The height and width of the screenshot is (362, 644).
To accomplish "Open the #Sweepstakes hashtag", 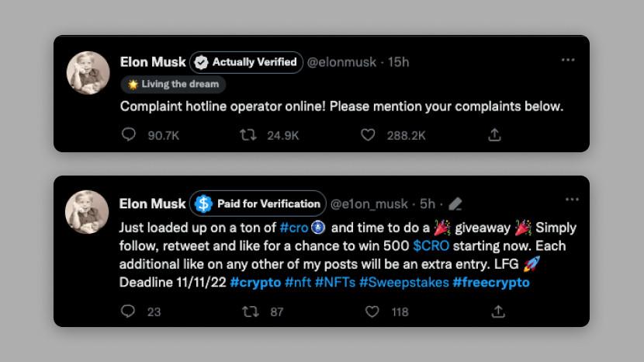I will 403,282.
